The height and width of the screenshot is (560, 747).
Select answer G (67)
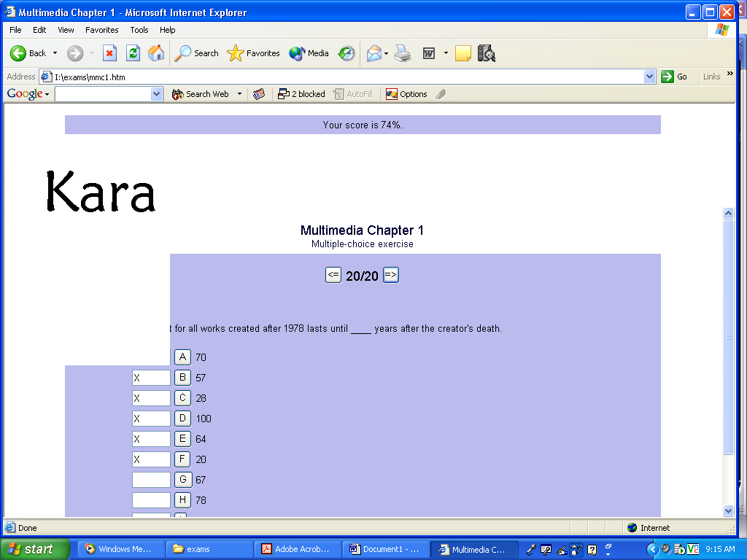coord(182,480)
